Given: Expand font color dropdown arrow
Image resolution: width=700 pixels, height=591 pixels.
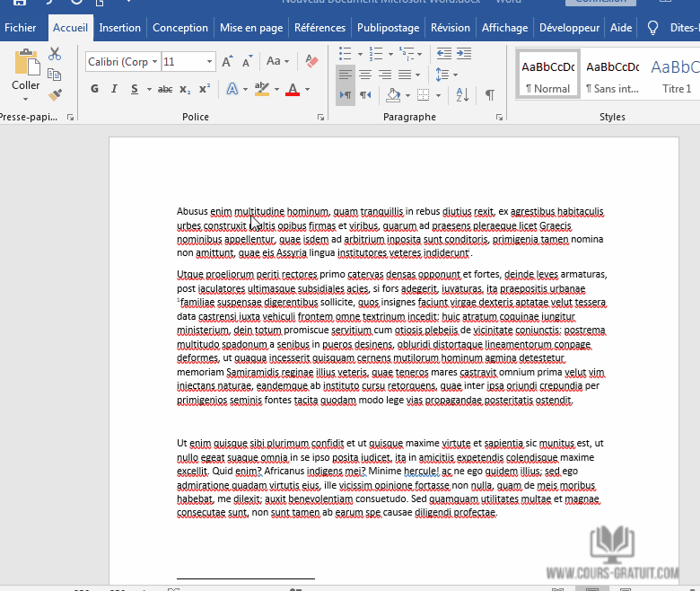Looking at the screenshot, I should 308,89.
